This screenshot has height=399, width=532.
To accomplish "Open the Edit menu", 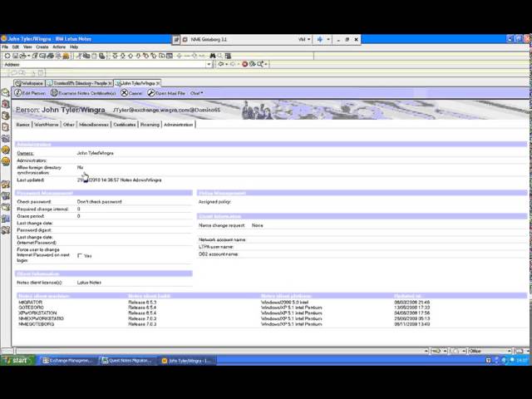I will pos(16,47).
